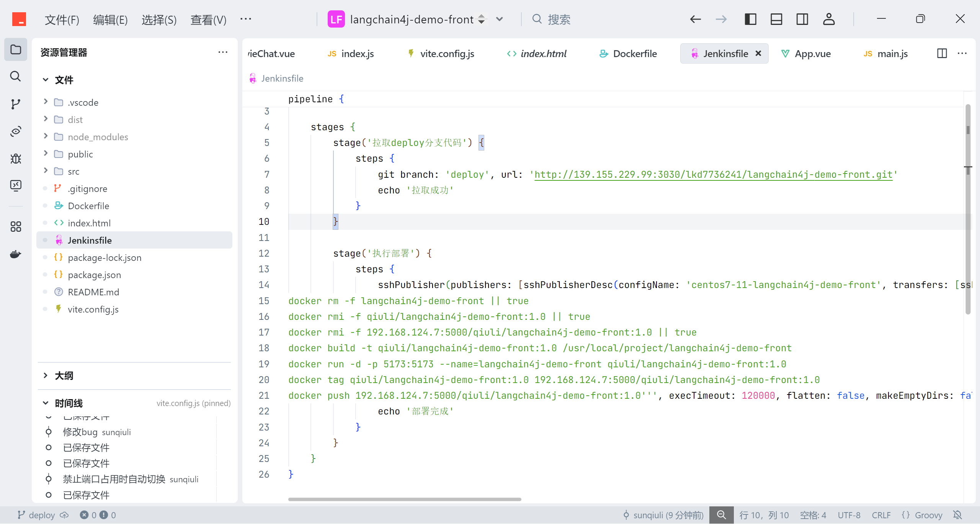Split the editor to the right
Screen dimensions: 980x524
tap(942, 54)
